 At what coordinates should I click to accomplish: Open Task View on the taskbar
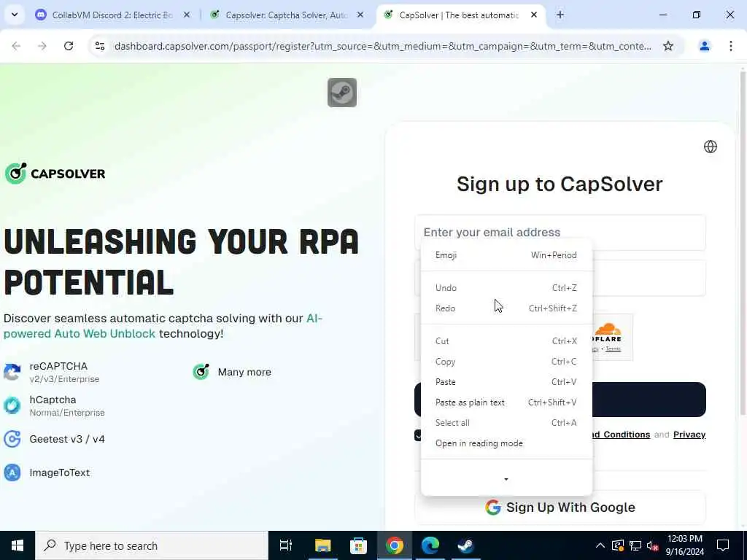coord(286,545)
